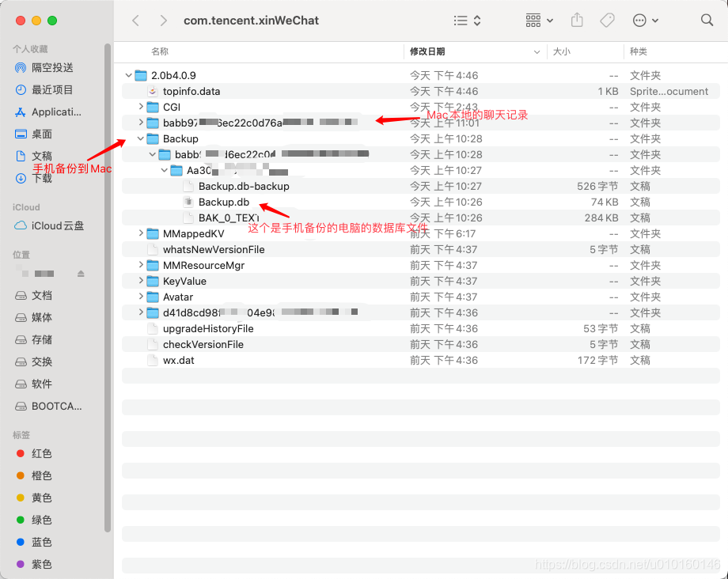Select the 紫色 tag

33,565
